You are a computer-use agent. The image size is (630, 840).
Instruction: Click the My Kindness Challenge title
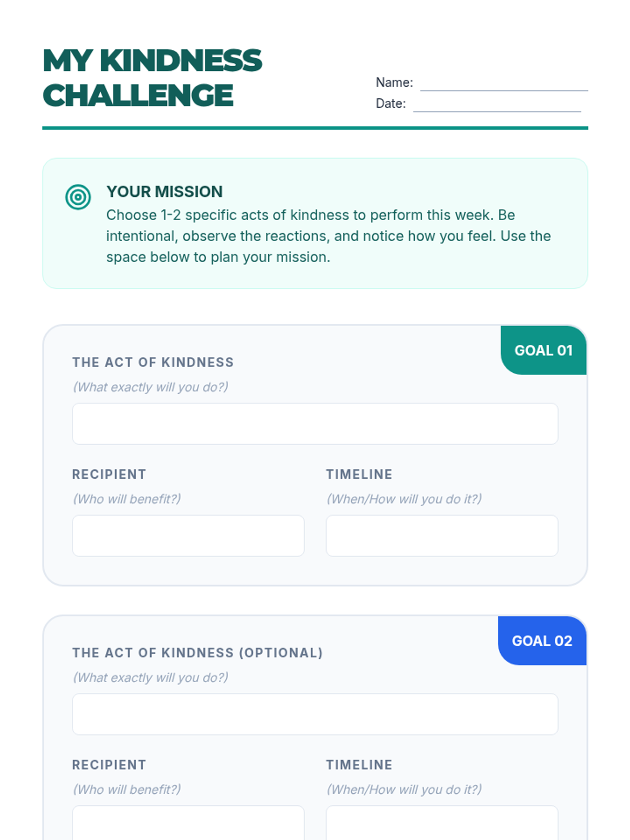152,78
